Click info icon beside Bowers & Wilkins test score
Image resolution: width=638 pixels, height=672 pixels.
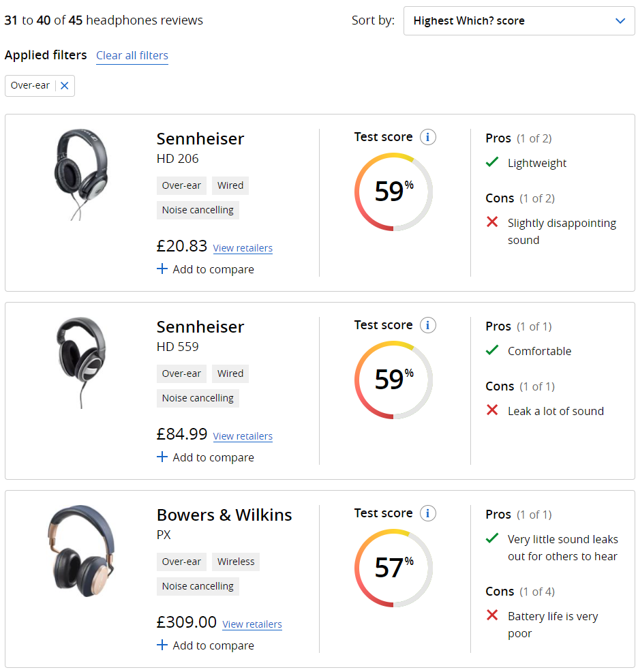pos(427,513)
